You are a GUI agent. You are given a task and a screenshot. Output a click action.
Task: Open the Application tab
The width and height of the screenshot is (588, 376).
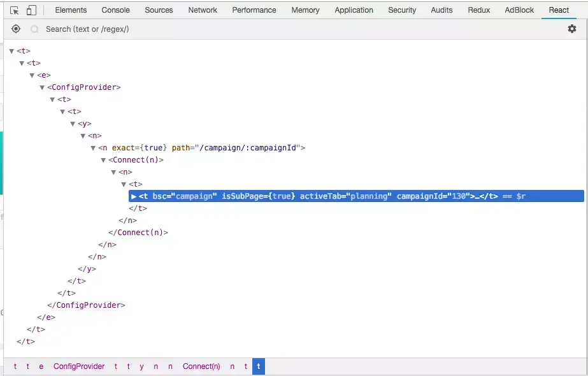(354, 10)
